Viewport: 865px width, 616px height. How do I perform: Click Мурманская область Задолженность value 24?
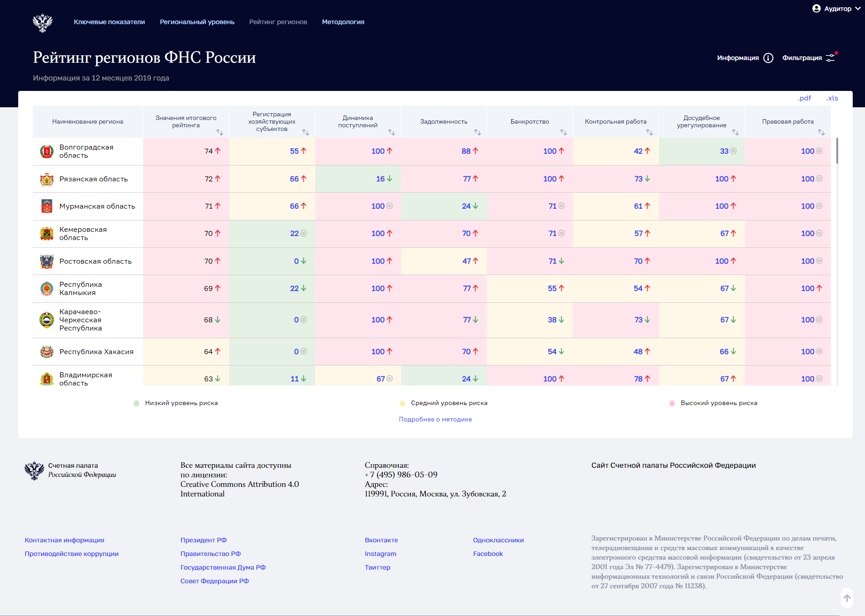pyautogui.click(x=466, y=206)
